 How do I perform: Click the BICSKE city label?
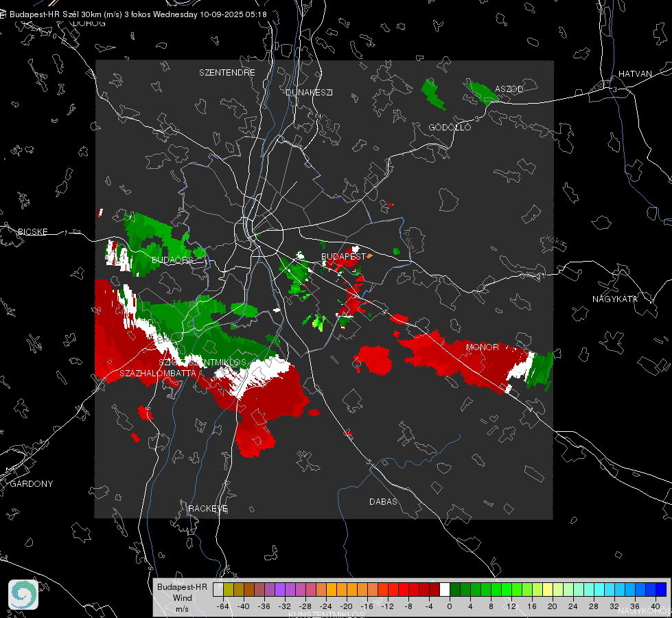point(32,231)
